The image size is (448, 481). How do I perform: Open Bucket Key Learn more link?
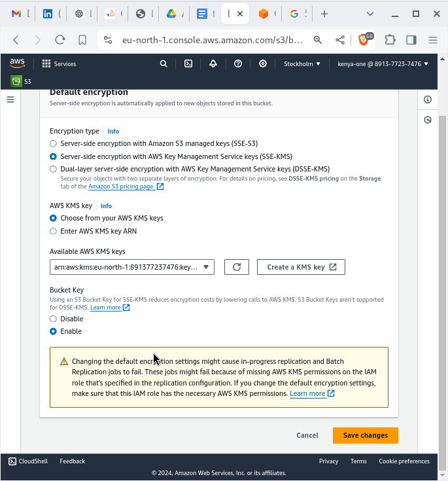(110, 308)
